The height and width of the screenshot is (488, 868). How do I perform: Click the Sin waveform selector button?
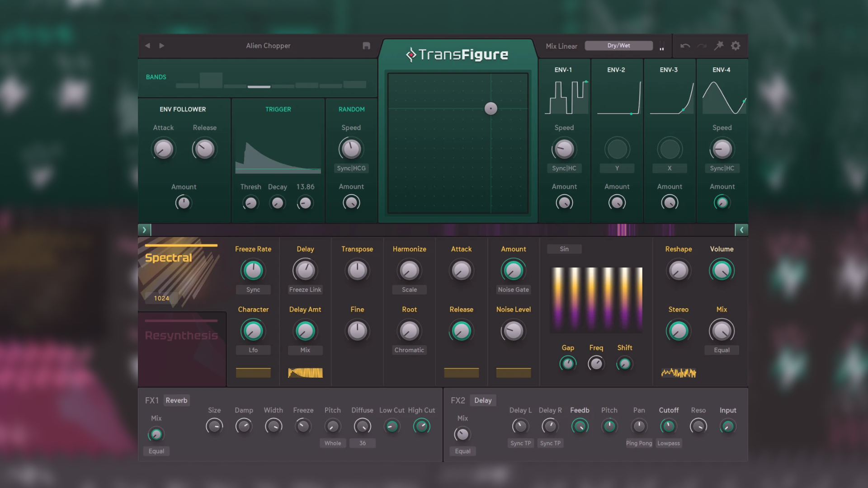point(564,249)
